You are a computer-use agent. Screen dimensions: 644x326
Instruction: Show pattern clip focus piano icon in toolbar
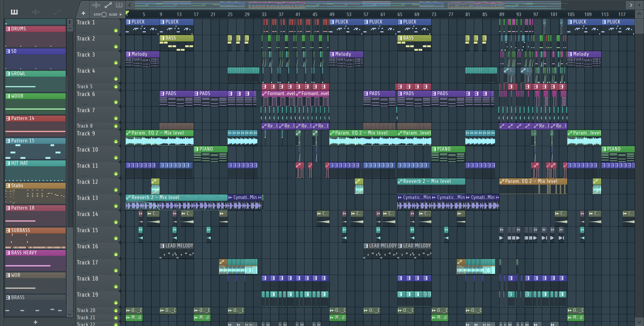pos(119,5)
